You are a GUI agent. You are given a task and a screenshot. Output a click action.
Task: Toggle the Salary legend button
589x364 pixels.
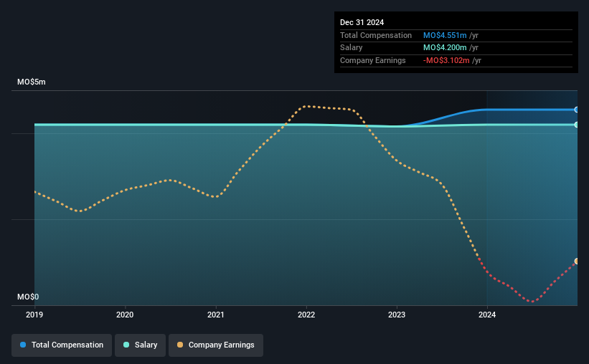(140, 345)
